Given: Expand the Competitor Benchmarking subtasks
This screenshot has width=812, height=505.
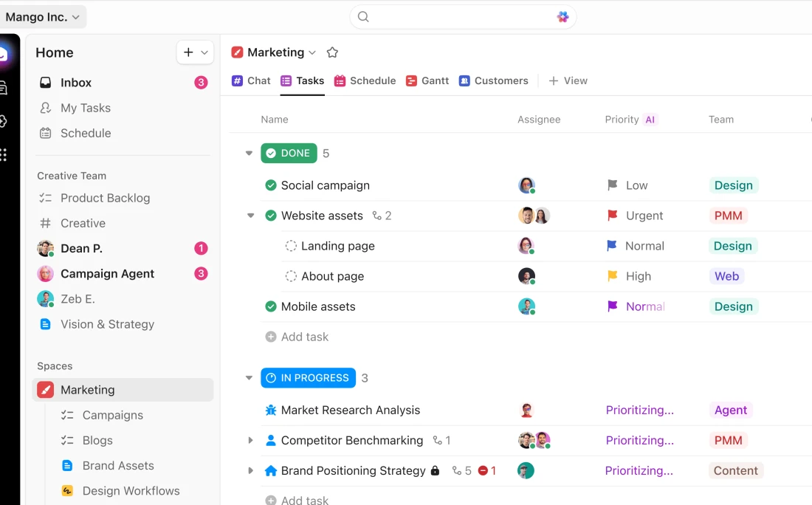Looking at the screenshot, I should [250, 441].
